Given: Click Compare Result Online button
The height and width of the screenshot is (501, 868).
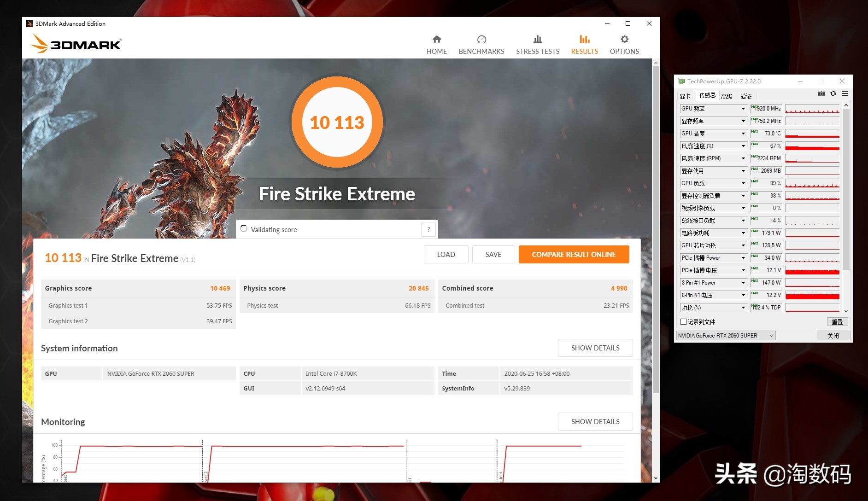Looking at the screenshot, I should coord(574,255).
